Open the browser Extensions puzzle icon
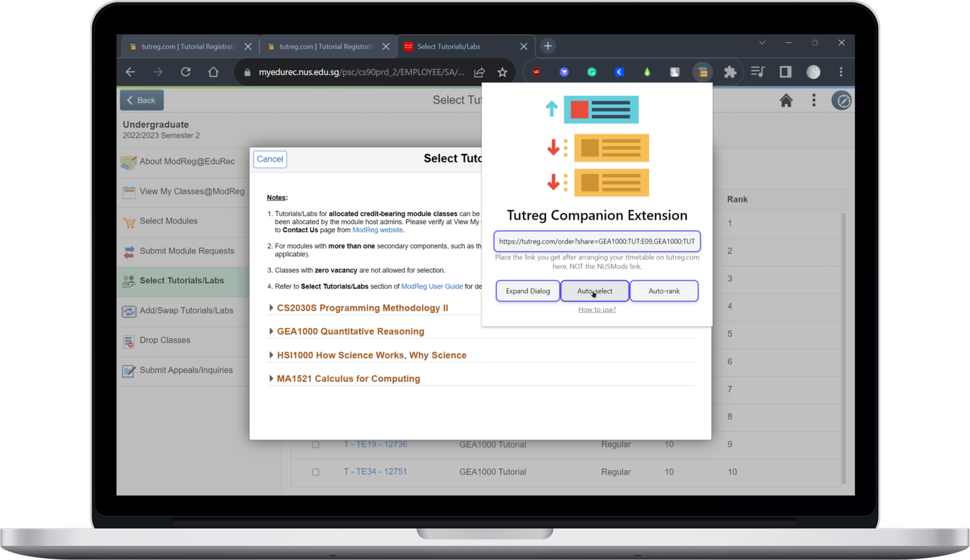Image resolution: width=970 pixels, height=560 pixels. [730, 72]
